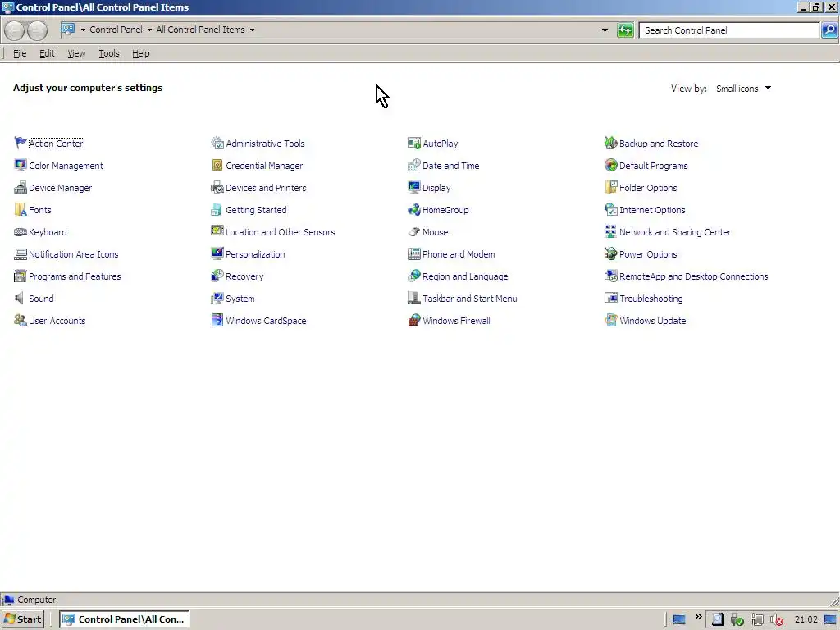Click the muted volume tray icon
Screen dimensions: 840x630
[x=777, y=620]
